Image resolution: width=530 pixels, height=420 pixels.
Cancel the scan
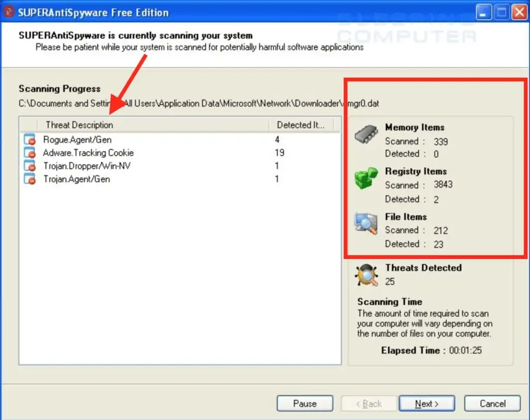493,403
